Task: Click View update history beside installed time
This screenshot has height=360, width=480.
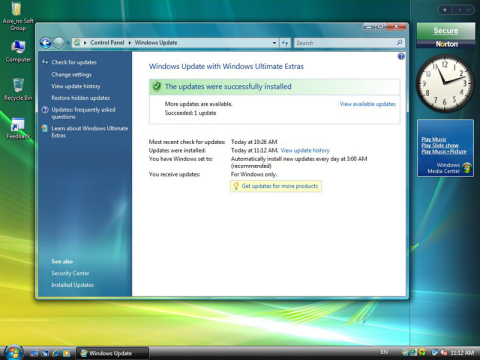Action: click(x=305, y=150)
